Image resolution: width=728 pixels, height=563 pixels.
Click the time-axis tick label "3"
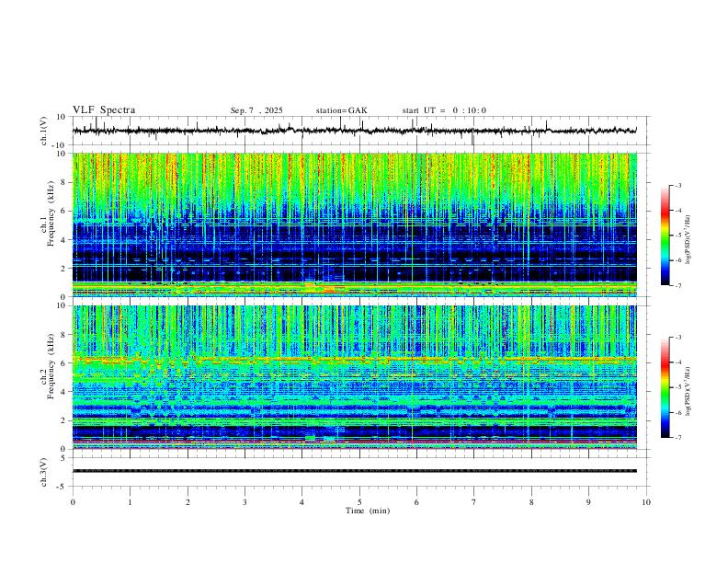point(245,502)
